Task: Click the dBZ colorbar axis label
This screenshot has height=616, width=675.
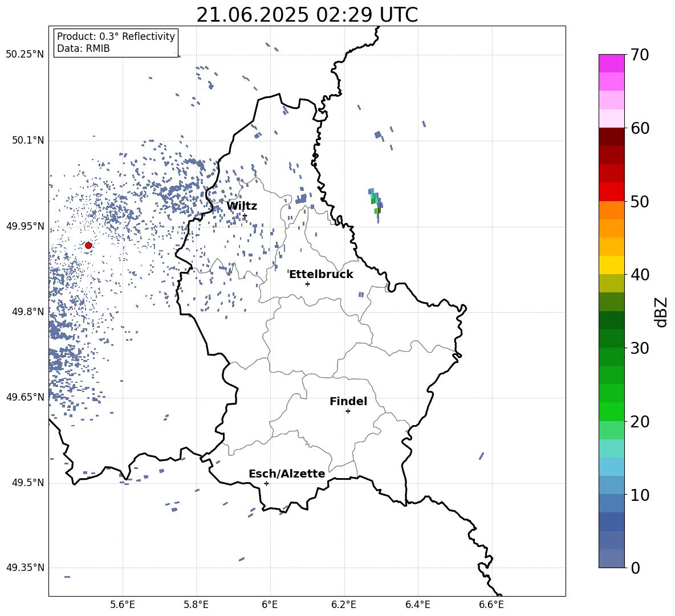Action: (x=660, y=312)
